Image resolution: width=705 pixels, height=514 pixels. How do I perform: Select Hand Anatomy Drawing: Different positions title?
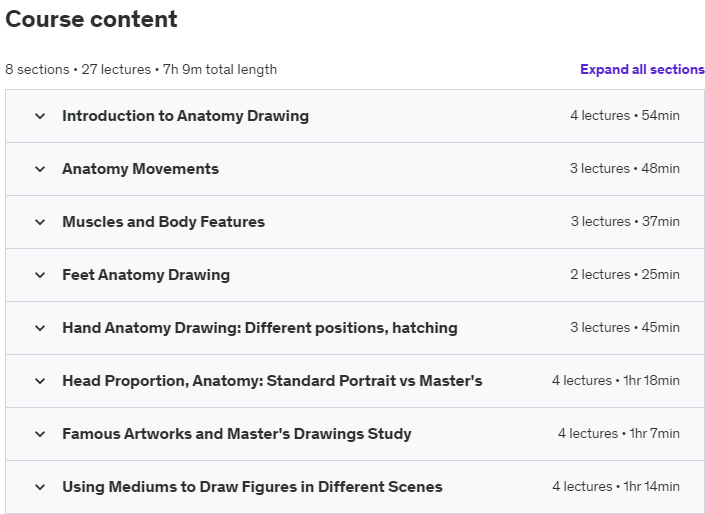tap(260, 328)
